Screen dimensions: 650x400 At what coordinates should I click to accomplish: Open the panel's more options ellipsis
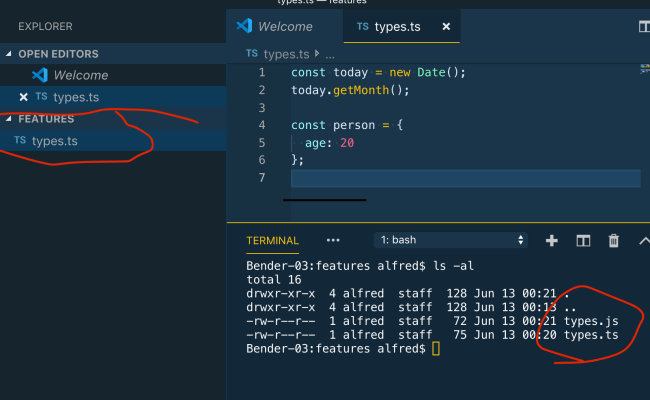click(333, 240)
